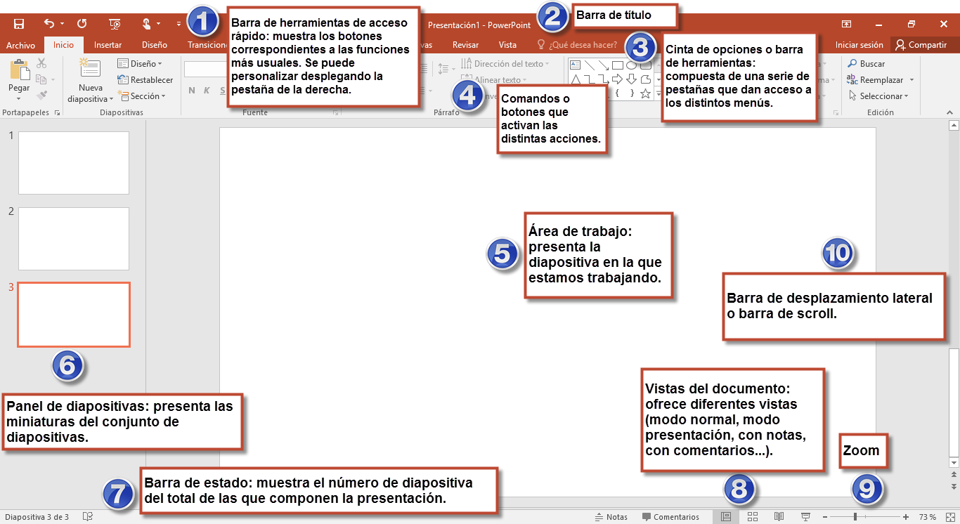Click the 73 % zoom level
Viewport: 960px width, 524px height.
tap(928, 517)
